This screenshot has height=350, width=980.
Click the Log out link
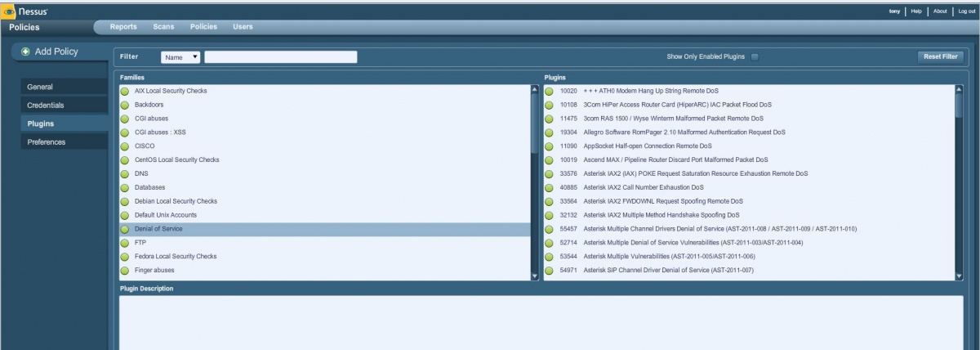click(x=966, y=11)
